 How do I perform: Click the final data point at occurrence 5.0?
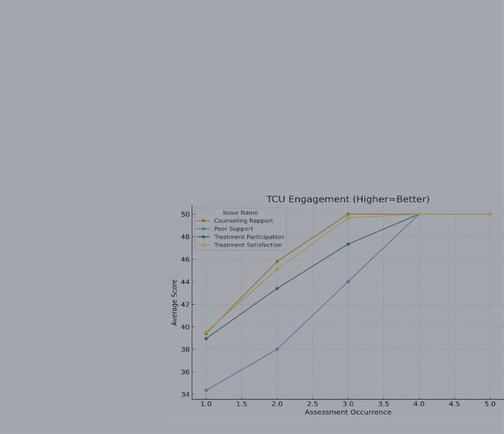[490, 214]
